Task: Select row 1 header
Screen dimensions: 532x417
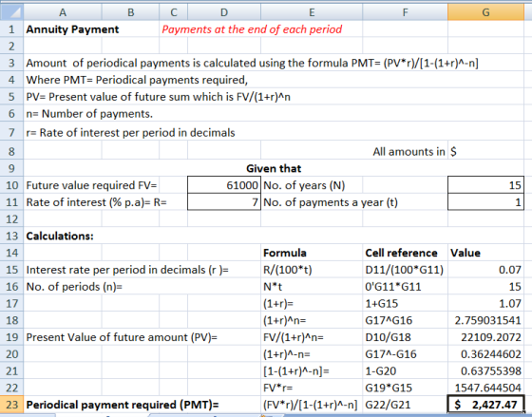Action: (x=11, y=29)
